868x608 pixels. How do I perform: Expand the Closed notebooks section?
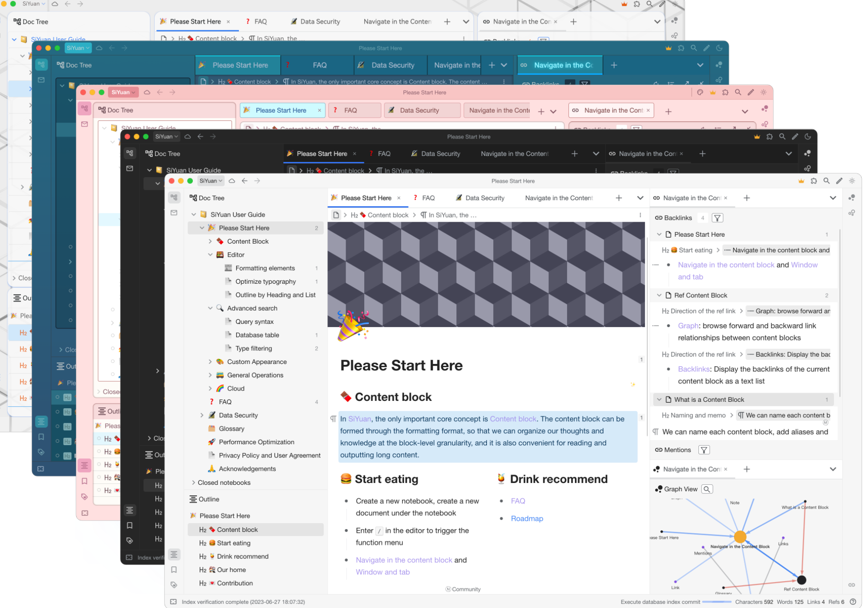(194, 483)
